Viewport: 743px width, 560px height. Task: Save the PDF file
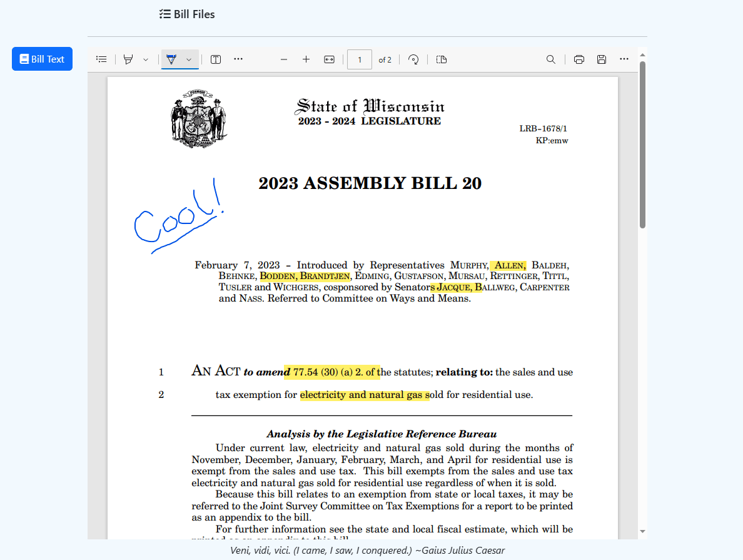click(602, 59)
